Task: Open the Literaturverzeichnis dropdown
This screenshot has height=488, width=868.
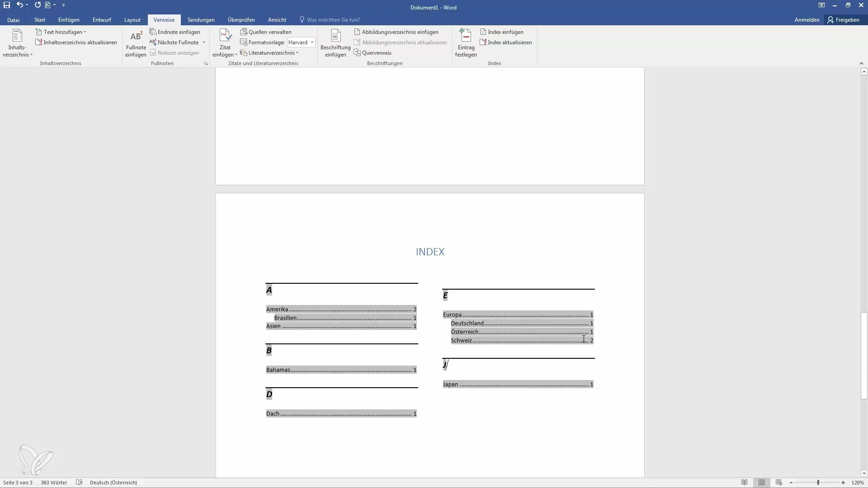Action: click(269, 53)
